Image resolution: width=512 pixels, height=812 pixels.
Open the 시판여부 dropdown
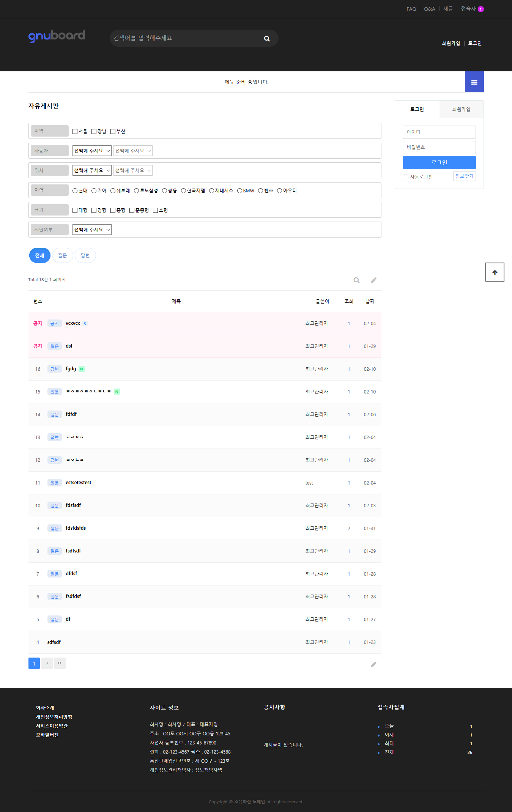point(92,230)
